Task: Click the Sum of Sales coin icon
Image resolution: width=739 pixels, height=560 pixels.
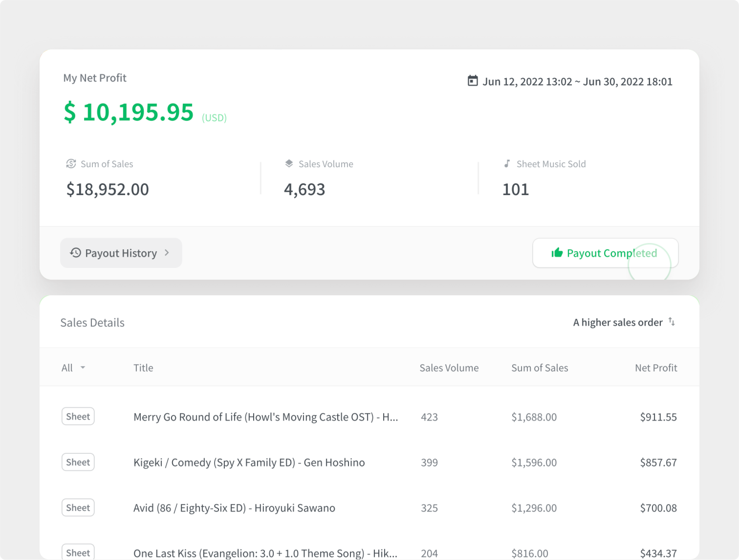Action: (x=71, y=164)
